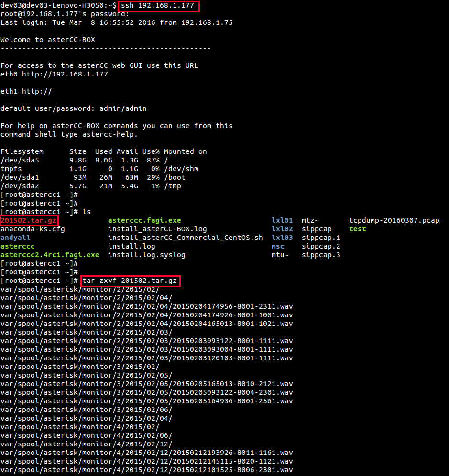Click the sippcap.3 filename

pos(321,255)
